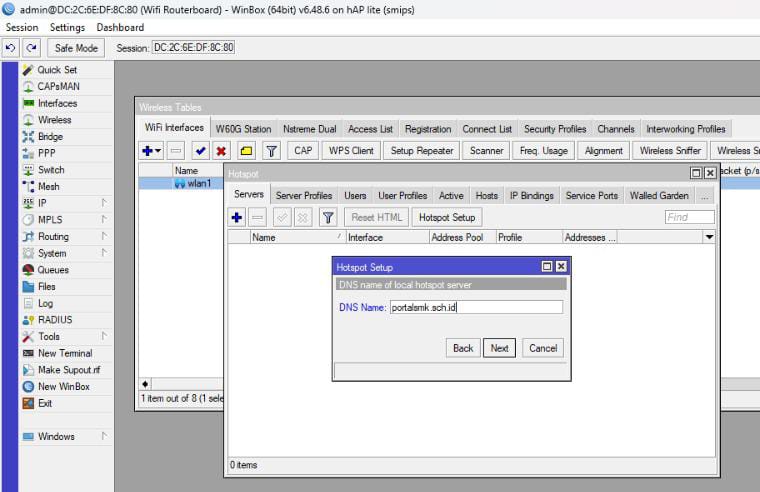Switch to the Hosts tab

coord(487,196)
